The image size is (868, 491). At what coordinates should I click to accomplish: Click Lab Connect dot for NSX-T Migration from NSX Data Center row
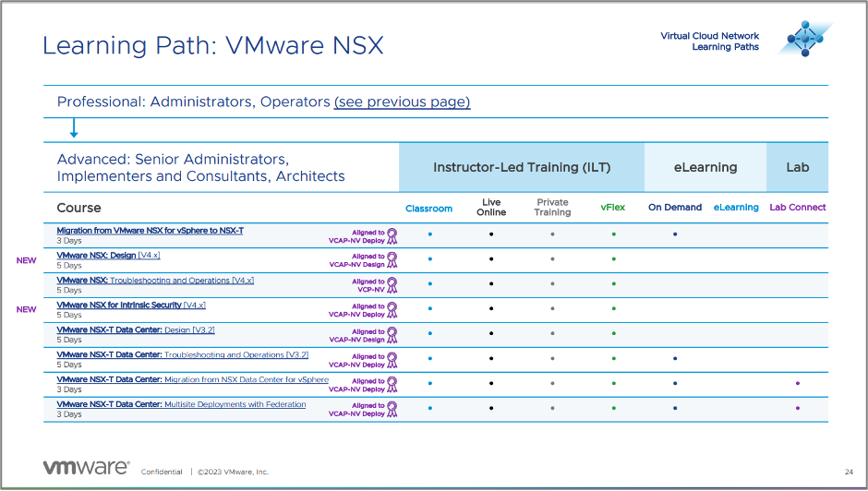click(798, 383)
